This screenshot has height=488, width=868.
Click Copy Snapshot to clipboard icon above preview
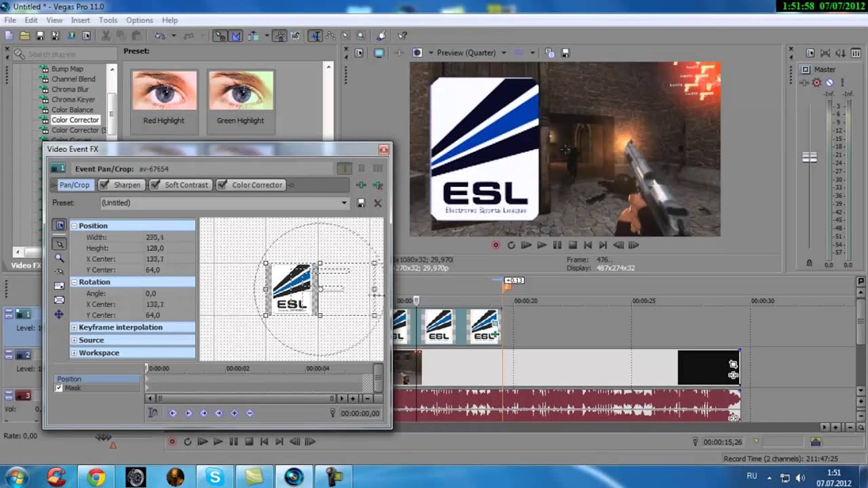coord(549,53)
